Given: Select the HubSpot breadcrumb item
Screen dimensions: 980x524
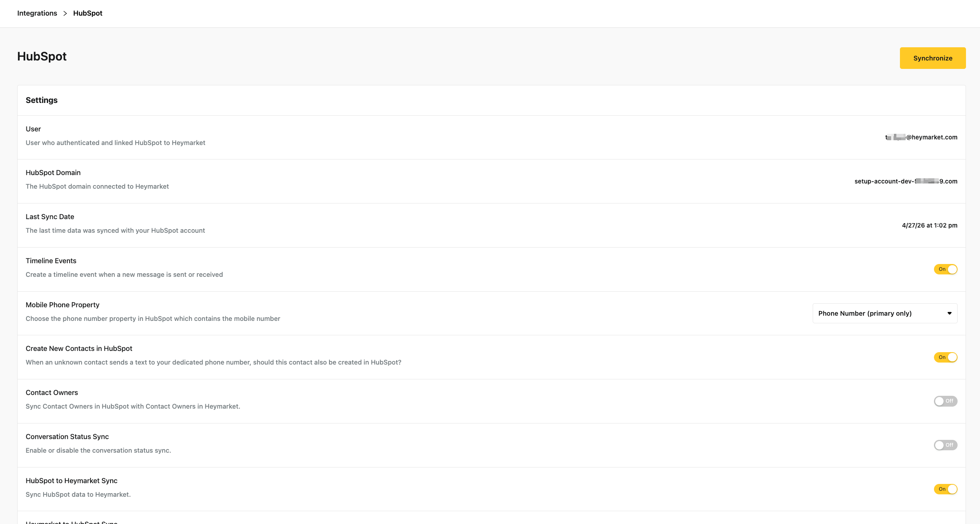Looking at the screenshot, I should (x=88, y=13).
